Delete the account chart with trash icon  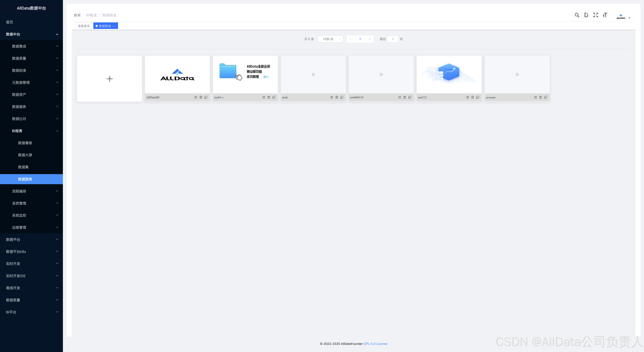click(540, 97)
